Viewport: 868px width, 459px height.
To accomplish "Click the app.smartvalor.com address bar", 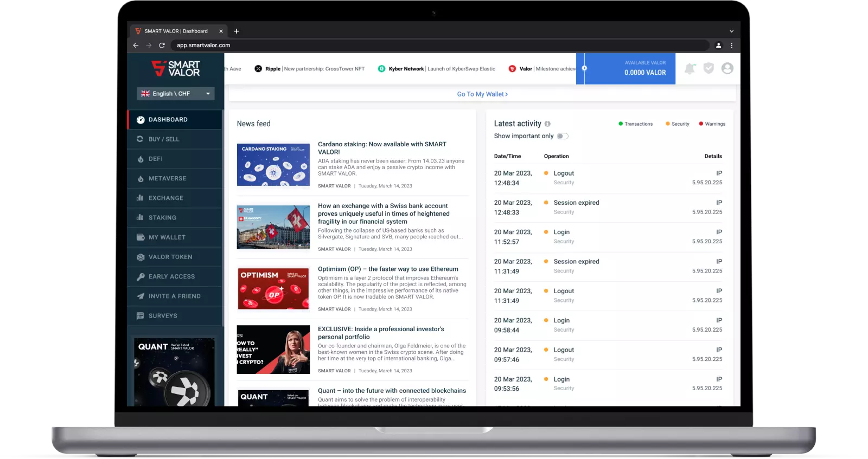I will tap(440, 46).
